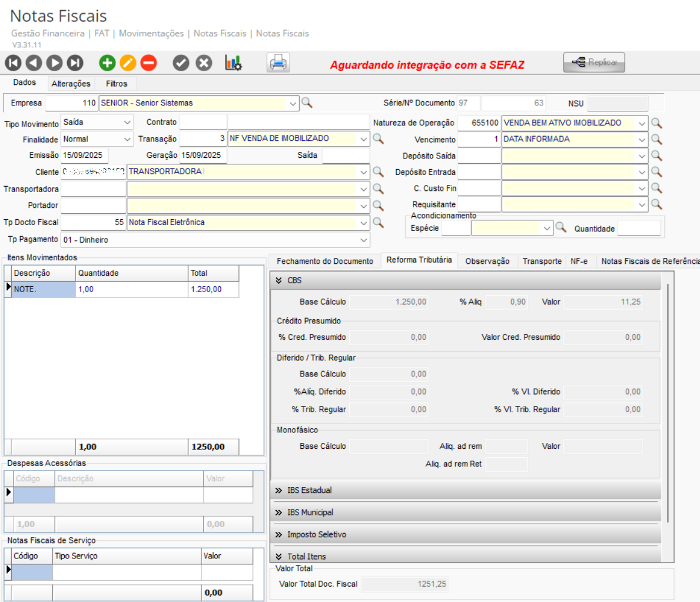Go to the first record navigation icon
Screen dimensions: 700x602
pos(13,62)
